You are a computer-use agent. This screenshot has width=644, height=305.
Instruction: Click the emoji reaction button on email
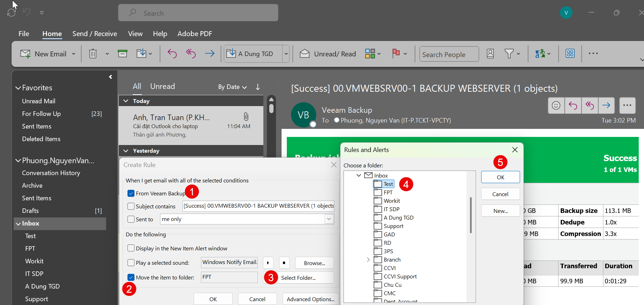(556, 105)
